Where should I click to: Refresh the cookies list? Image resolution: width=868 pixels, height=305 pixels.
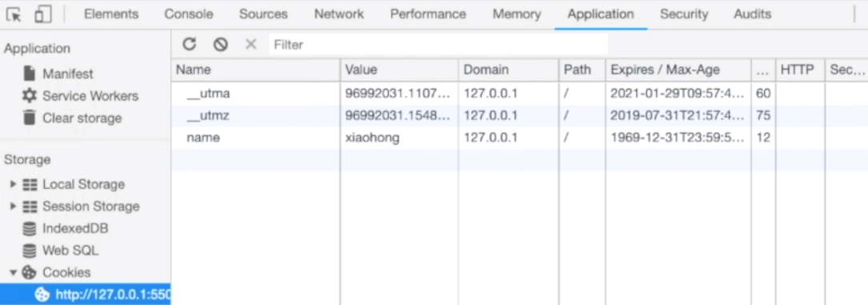coord(190,44)
